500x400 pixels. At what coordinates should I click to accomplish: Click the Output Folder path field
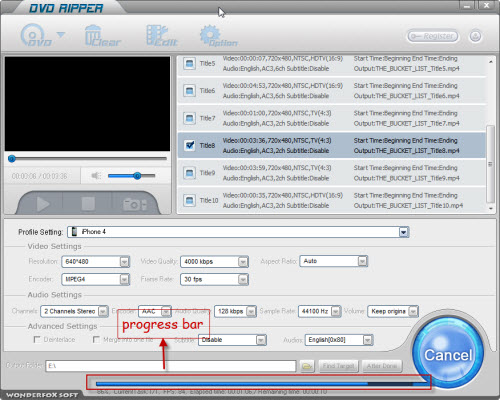tap(171, 366)
